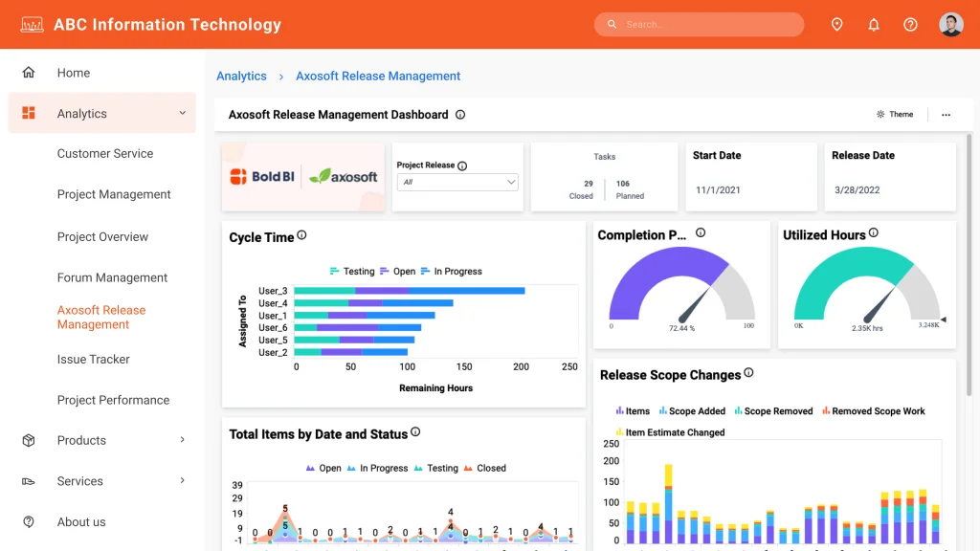980x551 pixels.
Task: Open Customer Service in sidebar
Action: point(105,154)
